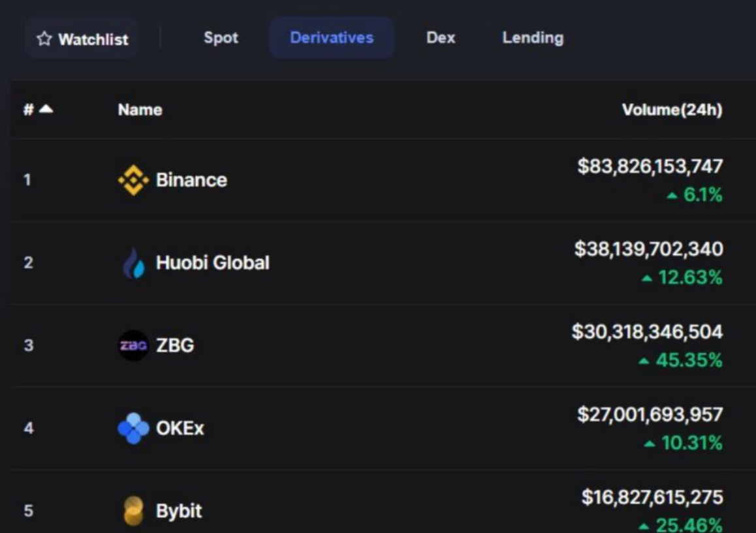Click the Binance logo icon
The image size is (756, 533).
(134, 180)
